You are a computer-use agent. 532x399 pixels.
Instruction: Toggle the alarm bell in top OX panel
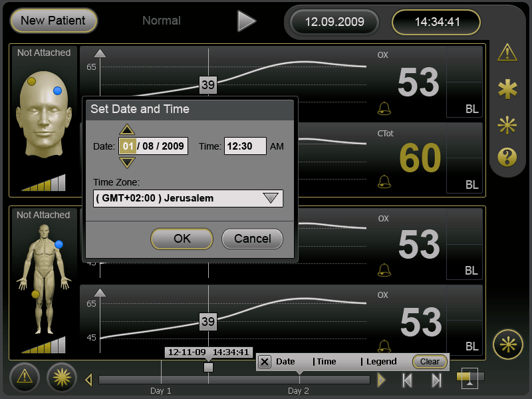click(384, 108)
